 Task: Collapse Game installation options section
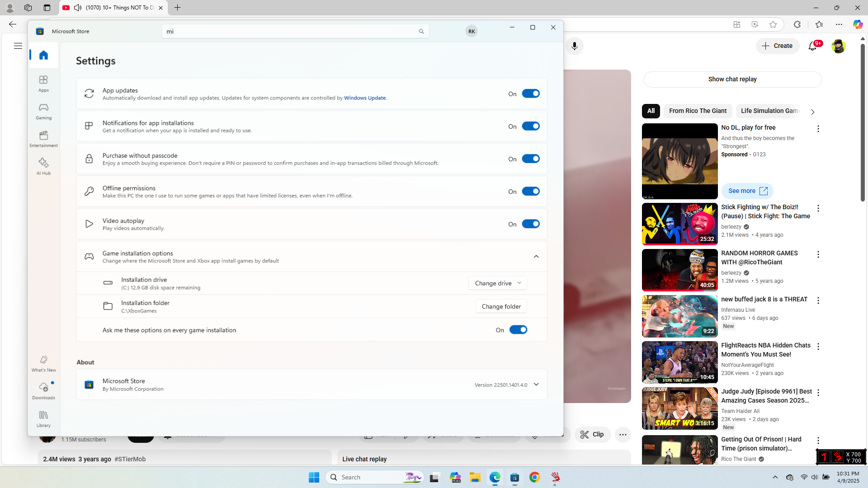(536, 257)
